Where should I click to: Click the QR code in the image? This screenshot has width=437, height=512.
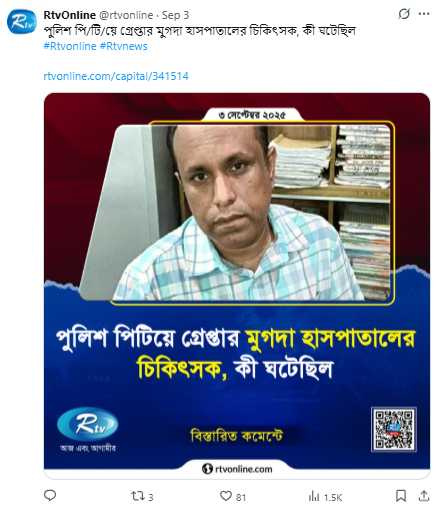[394, 429]
